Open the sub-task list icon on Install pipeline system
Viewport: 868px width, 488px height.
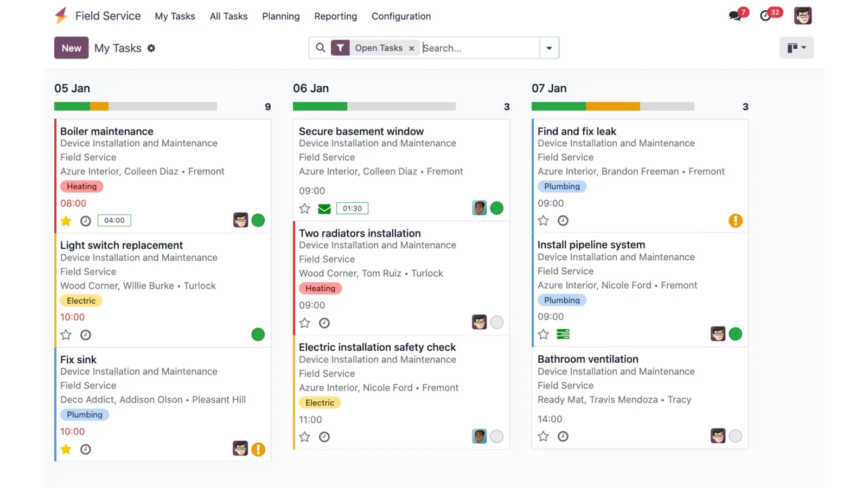pos(563,334)
